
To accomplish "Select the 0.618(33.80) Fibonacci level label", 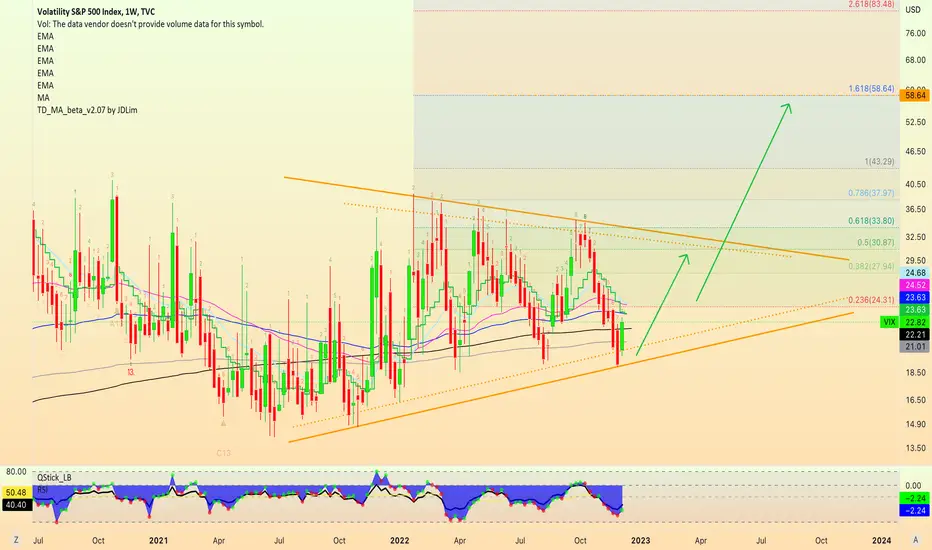I will click(x=871, y=221).
